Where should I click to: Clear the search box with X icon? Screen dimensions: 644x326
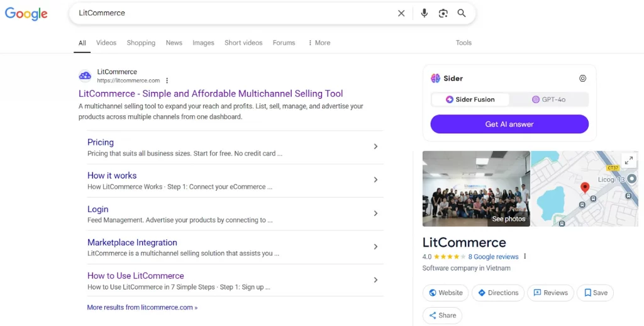coord(401,13)
